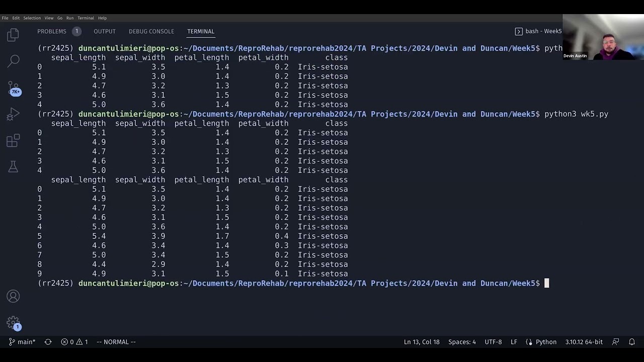Click the Accounts icon
Viewport: 644px width, 362px height.
tap(13, 296)
